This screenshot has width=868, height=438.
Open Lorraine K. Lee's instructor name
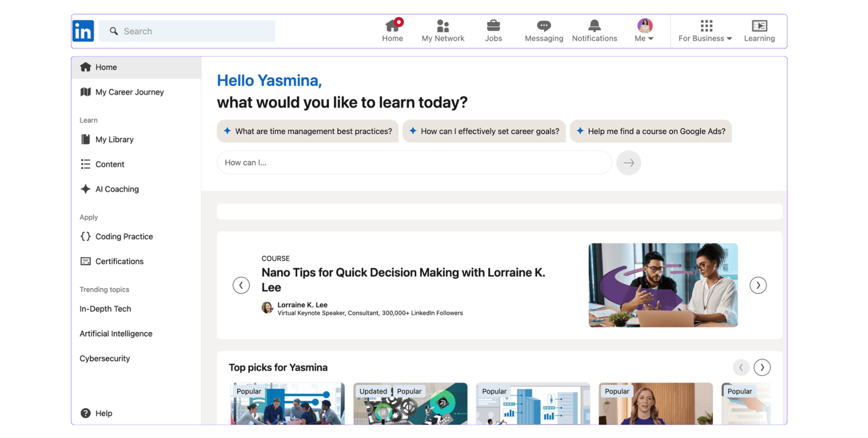302,305
